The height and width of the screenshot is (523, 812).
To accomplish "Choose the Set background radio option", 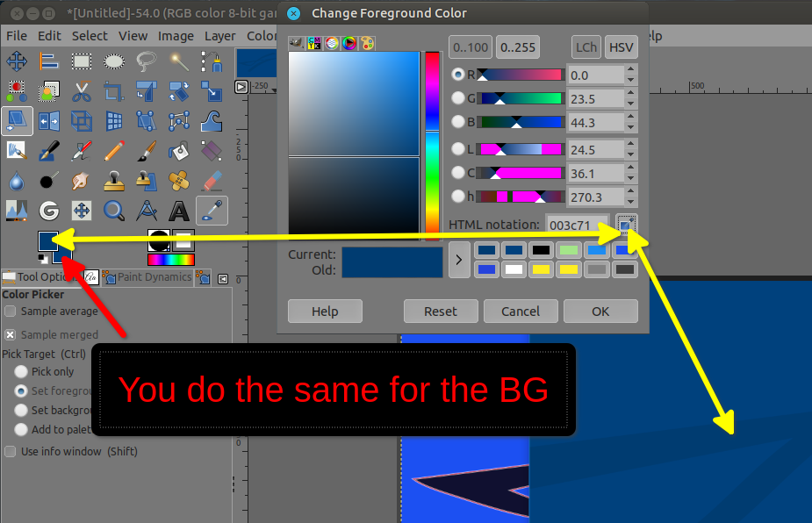I will tap(21, 410).
